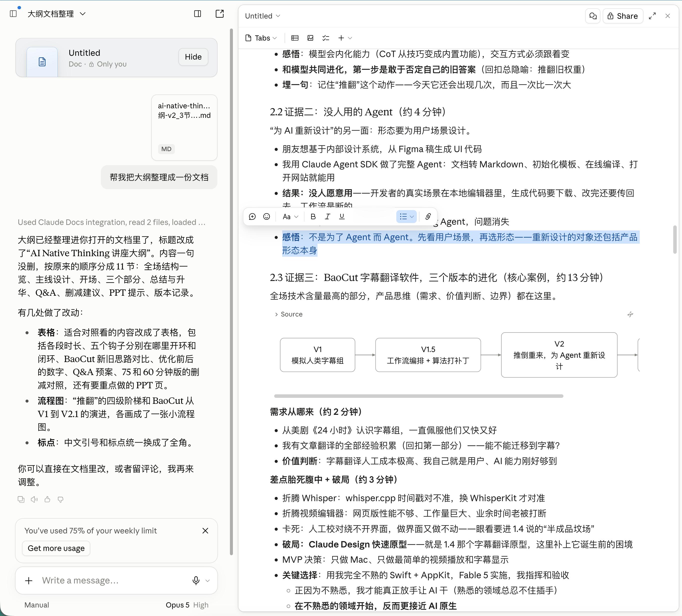The height and width of the screenshot is (616, 682).
Task: Dismiss the weekly limit notice
Action: click(205, 531)
